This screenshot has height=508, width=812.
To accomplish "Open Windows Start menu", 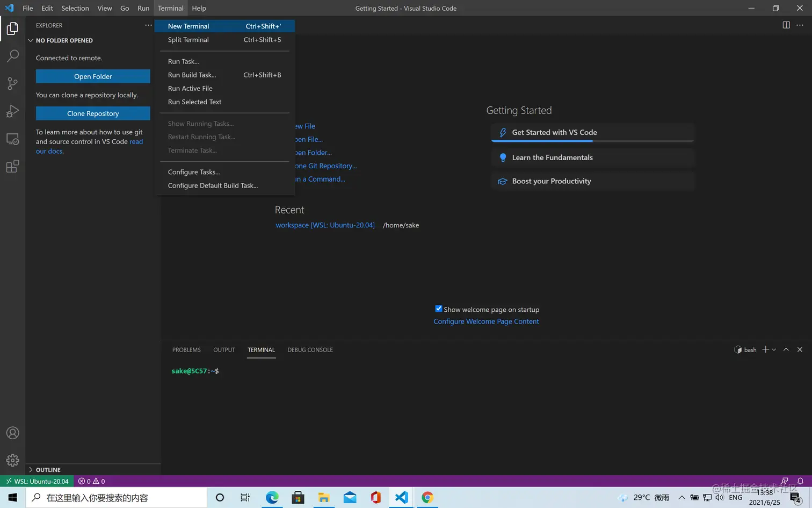I will (13, 498).
